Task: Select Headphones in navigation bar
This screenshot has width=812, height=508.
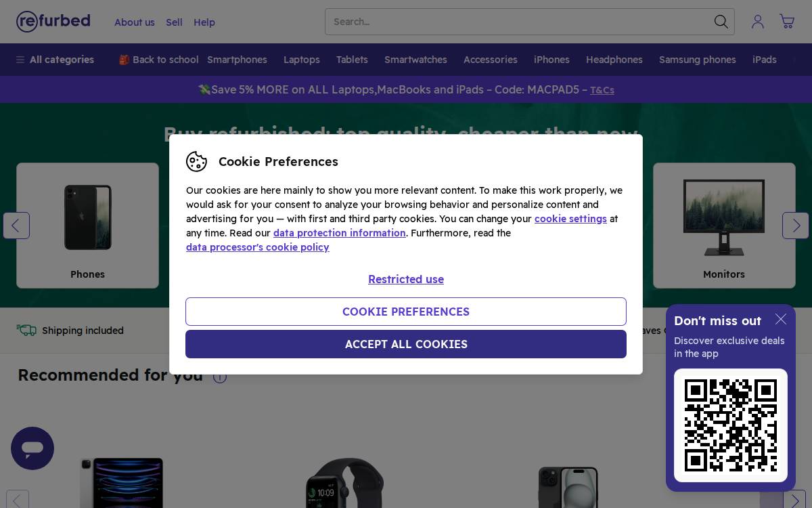Action: click(614, 60)
